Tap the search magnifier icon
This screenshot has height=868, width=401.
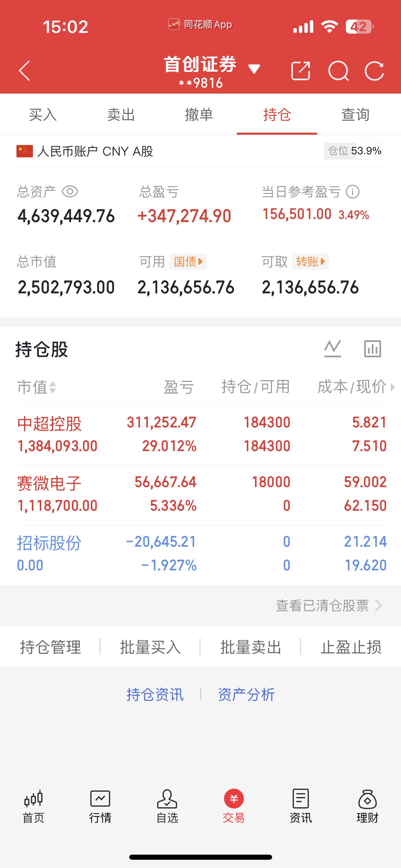[x=338, y=71]
